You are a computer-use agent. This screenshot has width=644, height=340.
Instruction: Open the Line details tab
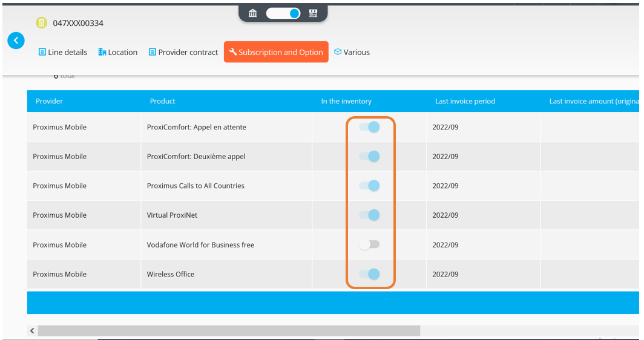point(63,52)
